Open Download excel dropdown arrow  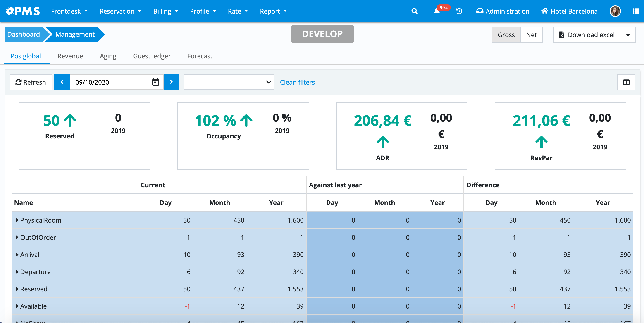[x=628, y=35]
